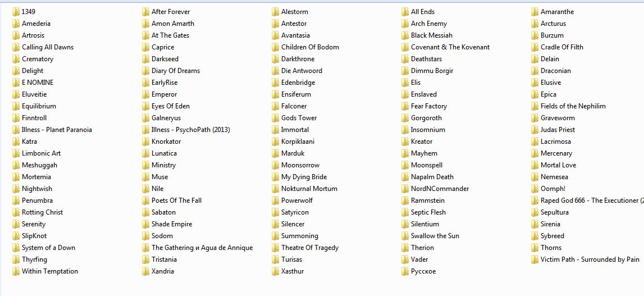Image resolution: width=644 pixels, height=296 pixels.
Task: Click Covenant & The Kovenant folder name
Action: pos(450,47)
